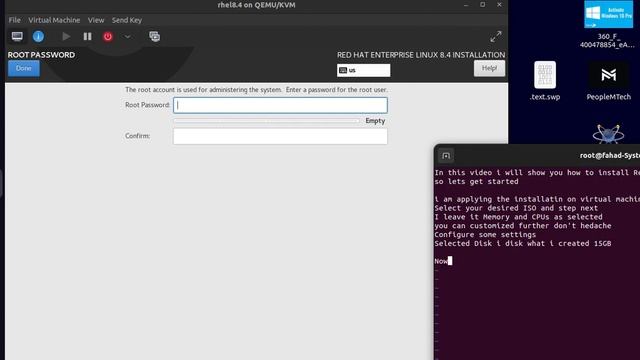640x360 pixels.
Task: Click the RED HAT ENTERPRISE LINUX 8.4 INSTALLATION title
Action: [x=421, y=55]
